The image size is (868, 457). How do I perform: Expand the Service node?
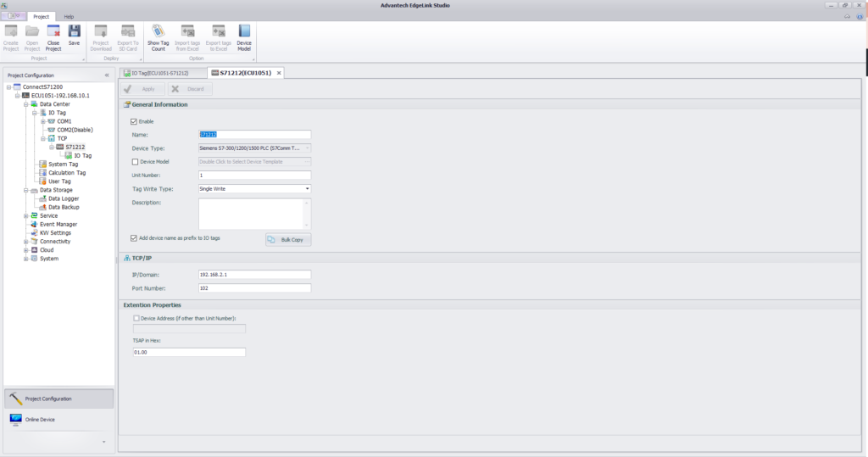[26, 215]
